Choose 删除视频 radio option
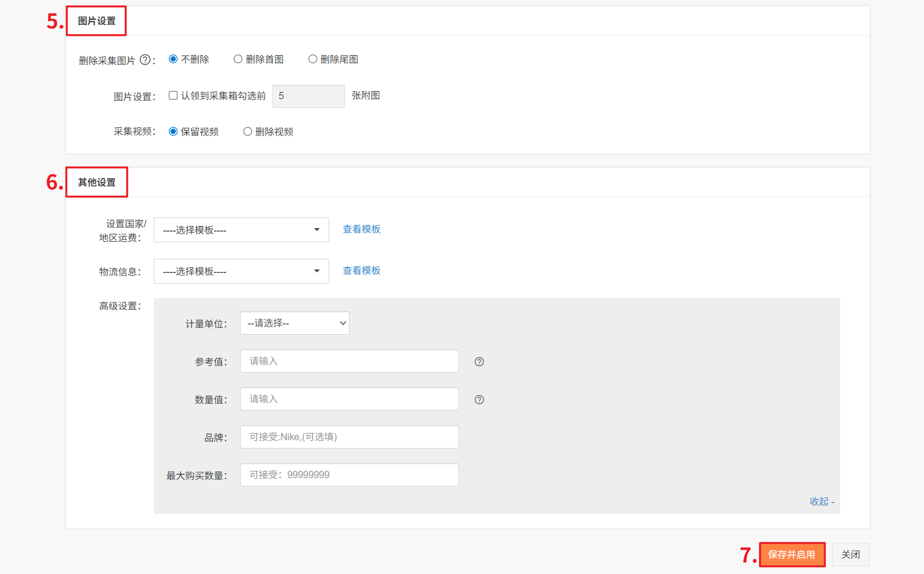This screenshot has height=574, width=924. pos(248,131)
